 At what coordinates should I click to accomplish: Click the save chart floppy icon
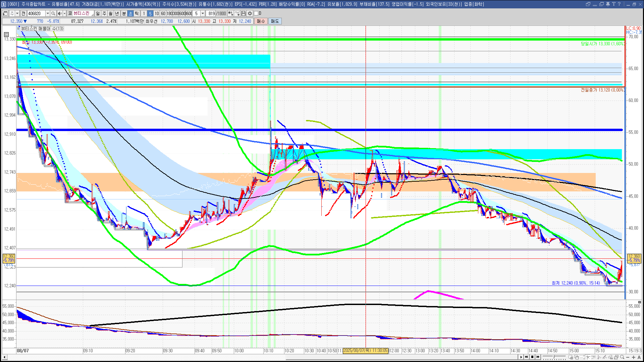[x=244, y=13]
